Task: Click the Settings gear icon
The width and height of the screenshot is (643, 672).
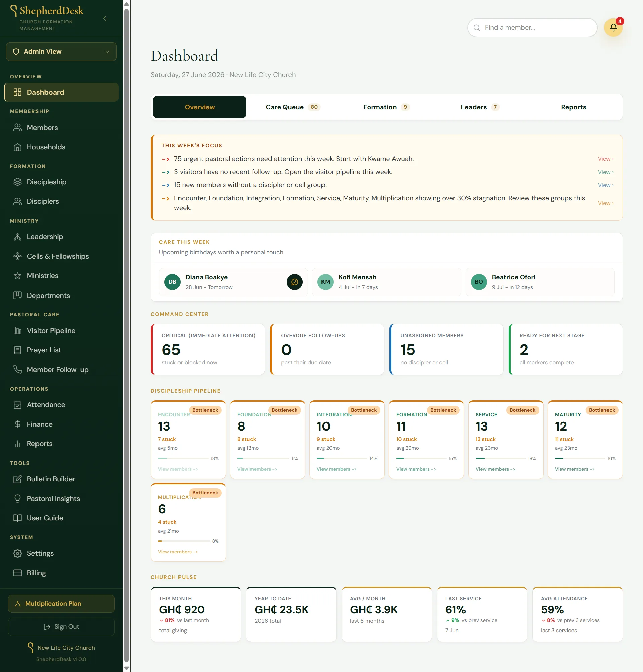Action: click(x=17, y=553)
